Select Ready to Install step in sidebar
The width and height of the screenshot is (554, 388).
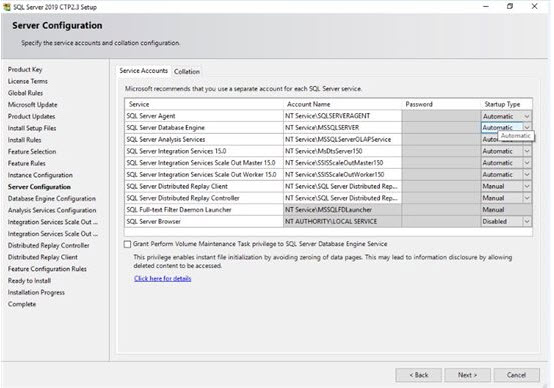coord(29,281)
